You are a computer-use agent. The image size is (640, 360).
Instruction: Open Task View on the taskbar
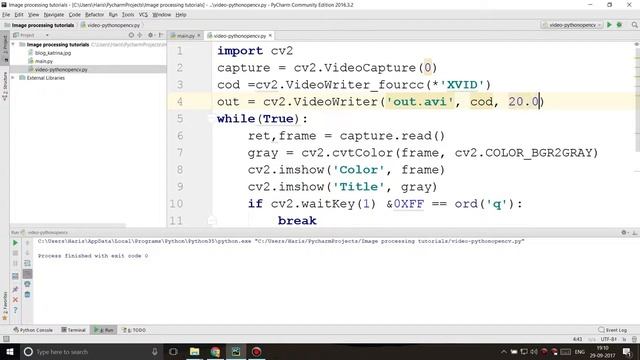173,351
